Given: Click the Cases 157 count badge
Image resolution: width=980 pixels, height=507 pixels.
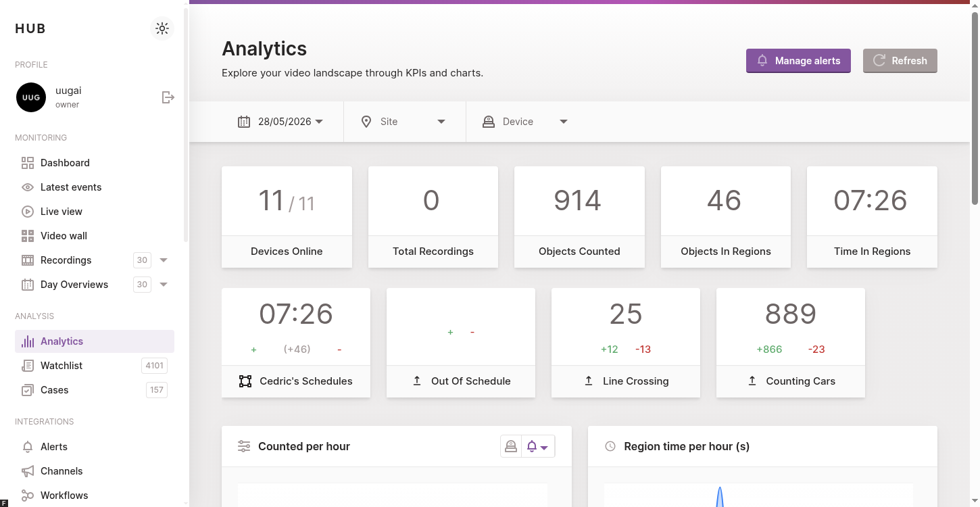Looking at the screenshot, I should [157, 390].
